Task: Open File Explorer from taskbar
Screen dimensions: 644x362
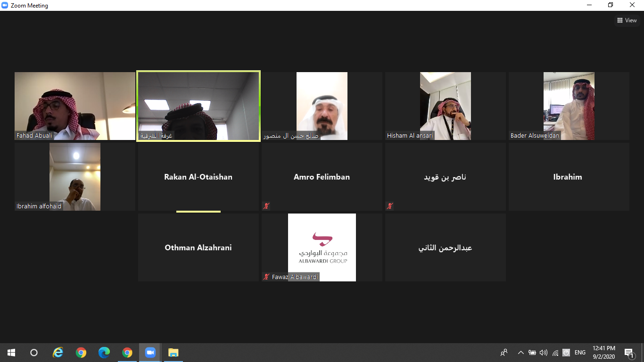Action: pyautogui.click(x=173, y=353)
